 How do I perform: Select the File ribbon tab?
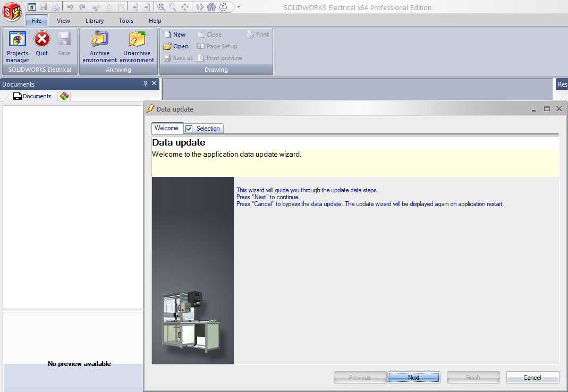click(37, 21)
